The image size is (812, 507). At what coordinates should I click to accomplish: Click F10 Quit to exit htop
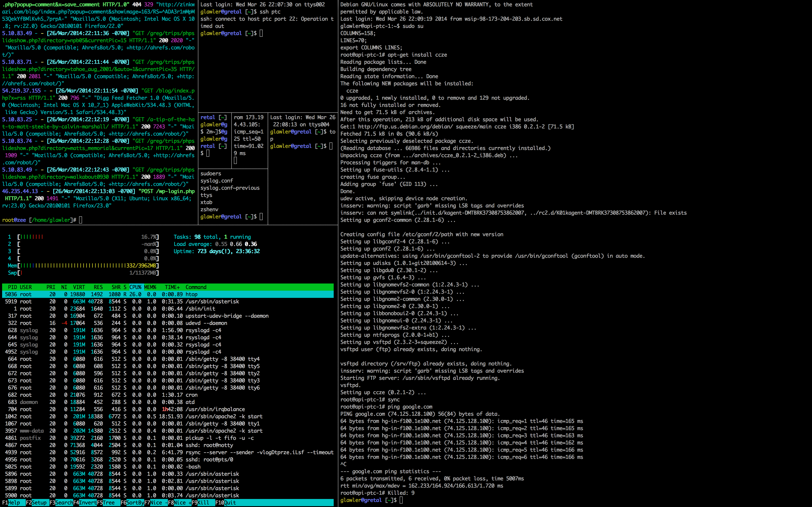(x=229, y=502)
